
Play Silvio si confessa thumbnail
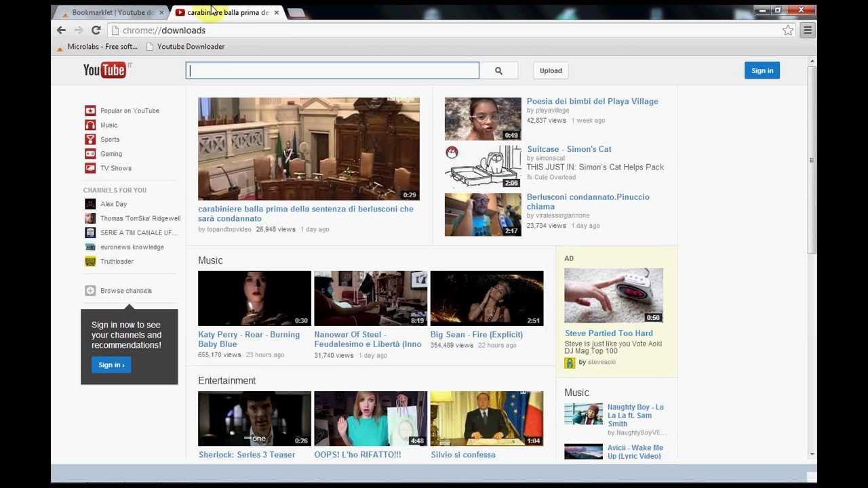486,418
